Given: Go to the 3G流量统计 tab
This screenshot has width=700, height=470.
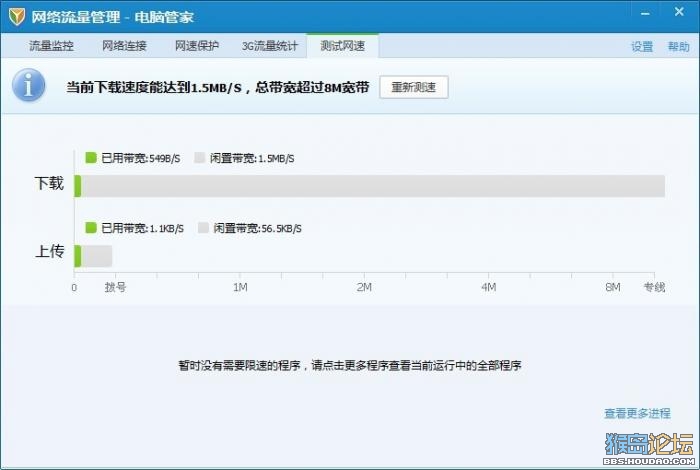Looking at the screenshot, I should coord(270,46).
